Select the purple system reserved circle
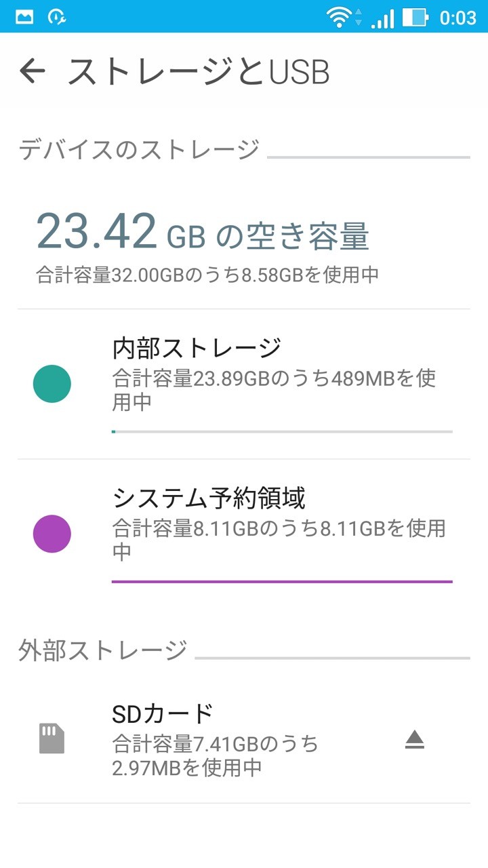The image size is (488, 868). tap(52, 534)
